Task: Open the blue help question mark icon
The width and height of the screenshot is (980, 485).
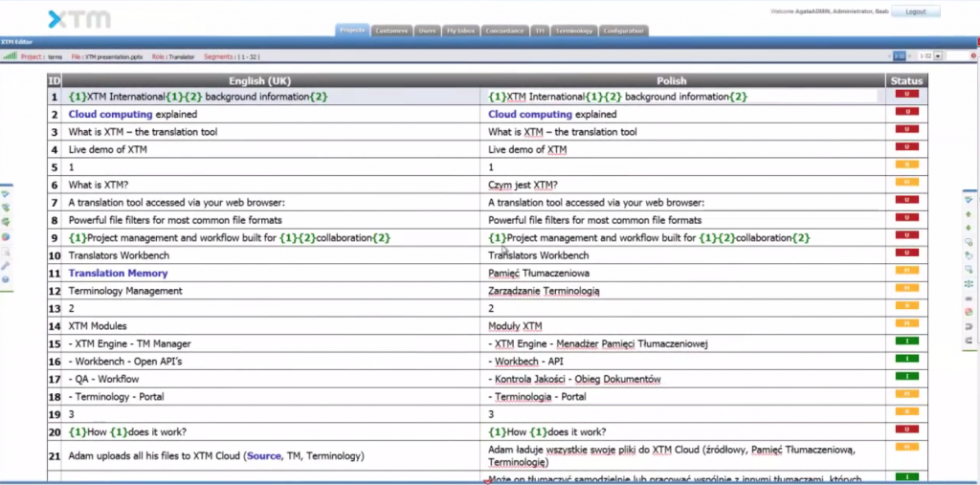Action: (x=6, y=279)
